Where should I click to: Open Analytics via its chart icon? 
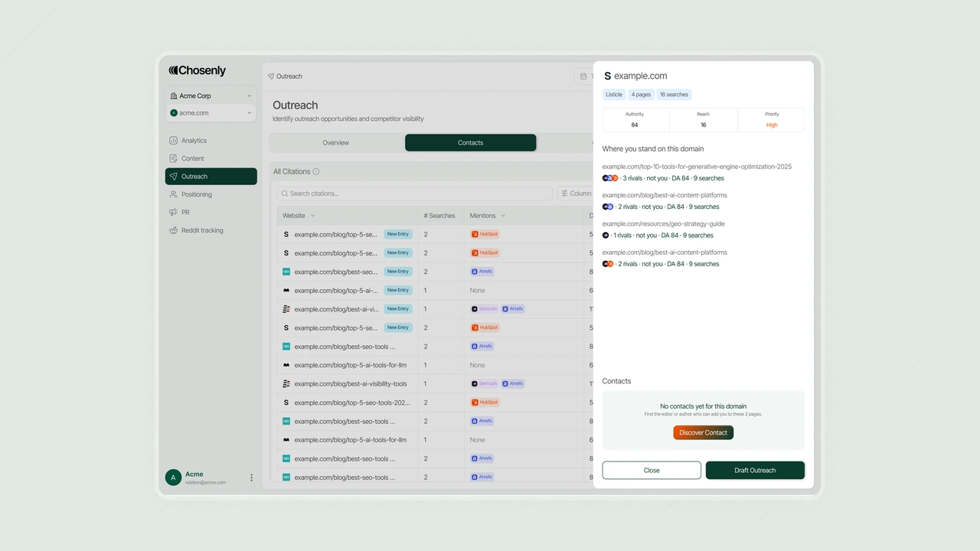click(x=174, y=141)
